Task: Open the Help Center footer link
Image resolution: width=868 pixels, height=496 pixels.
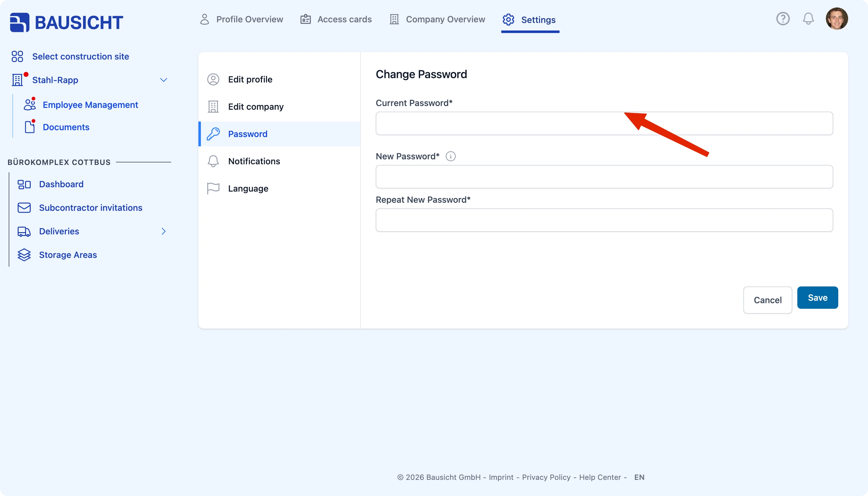Action: tap(600, 477)
